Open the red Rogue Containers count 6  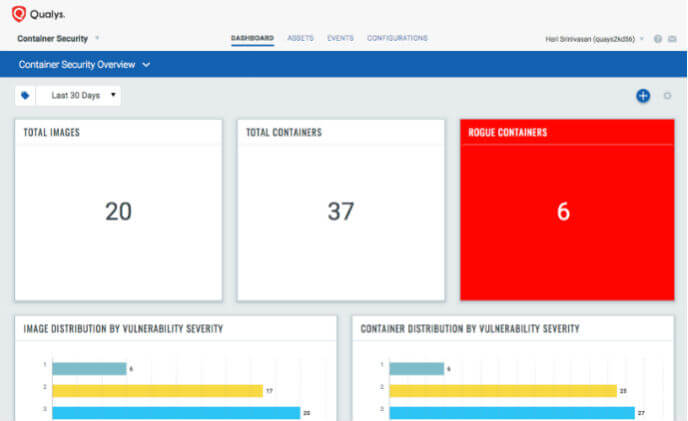pos(563,211)
